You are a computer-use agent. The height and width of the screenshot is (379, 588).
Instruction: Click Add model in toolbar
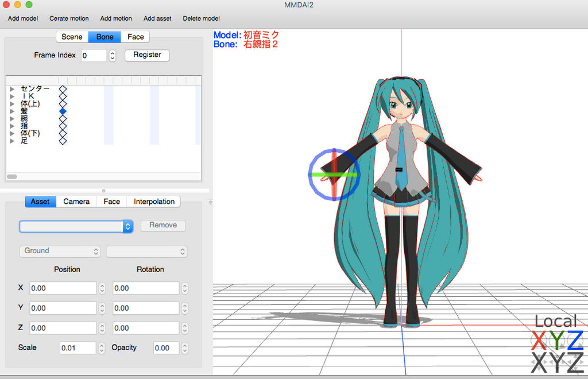point(23,18)
